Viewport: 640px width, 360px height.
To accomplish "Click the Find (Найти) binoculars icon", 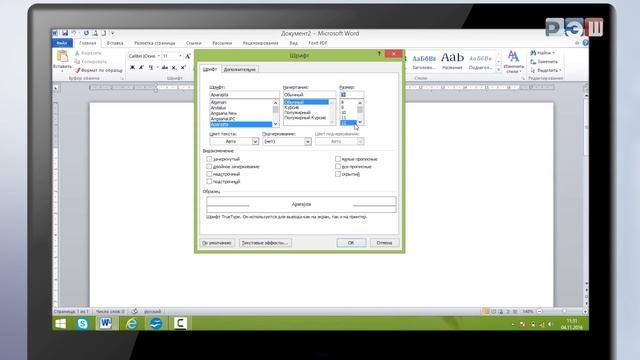I will click(533, 53).
